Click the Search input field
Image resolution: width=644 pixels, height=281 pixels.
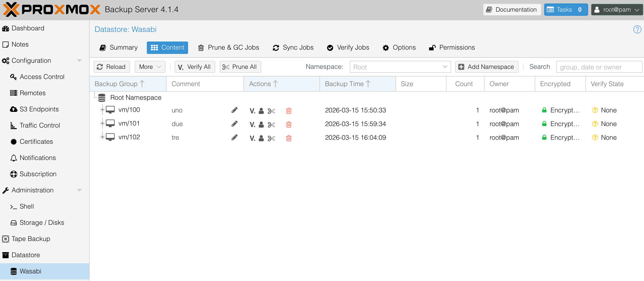599,67
